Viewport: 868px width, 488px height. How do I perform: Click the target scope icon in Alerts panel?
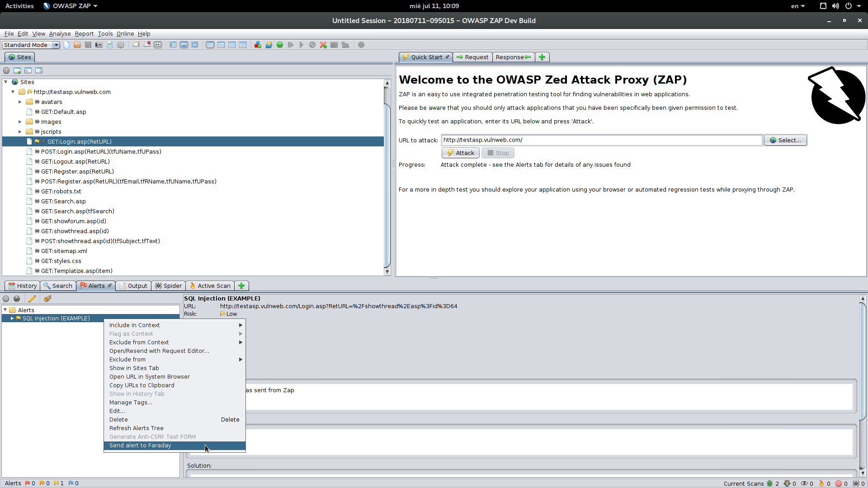(6, 299)
